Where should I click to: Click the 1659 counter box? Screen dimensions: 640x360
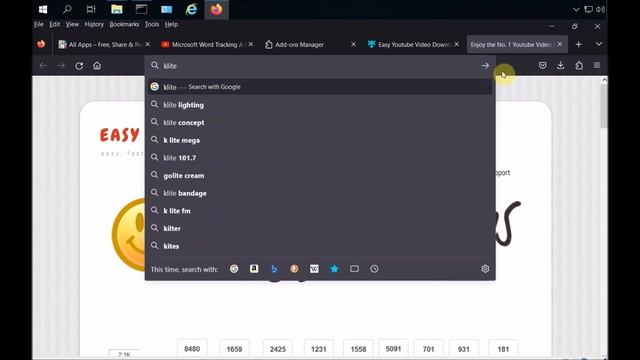[x=234, y=349]
